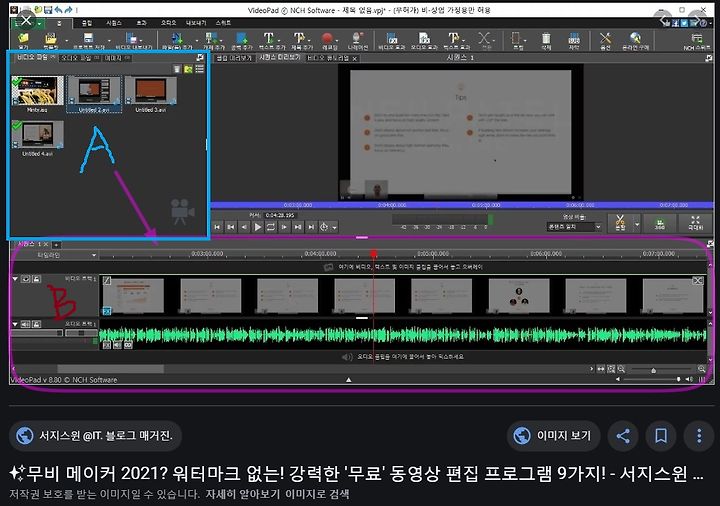Click the Add File(s) toolbar icon
The width and height of the screenshot is (720, 506).
177,38
